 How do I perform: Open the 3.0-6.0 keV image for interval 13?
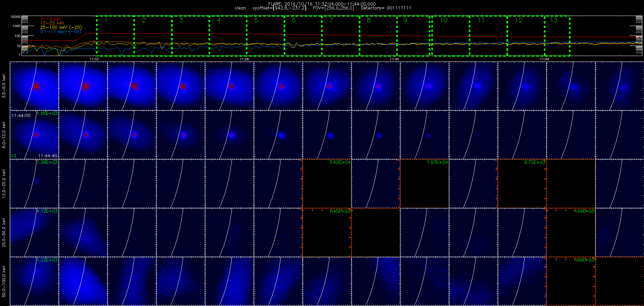click(620, 86)
